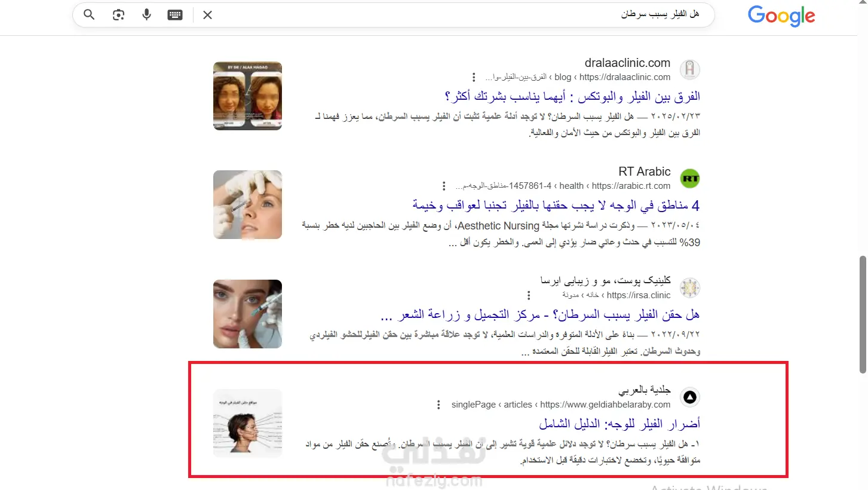
Task: Start voice search with the microphone icon
Action: coord(146,15)
